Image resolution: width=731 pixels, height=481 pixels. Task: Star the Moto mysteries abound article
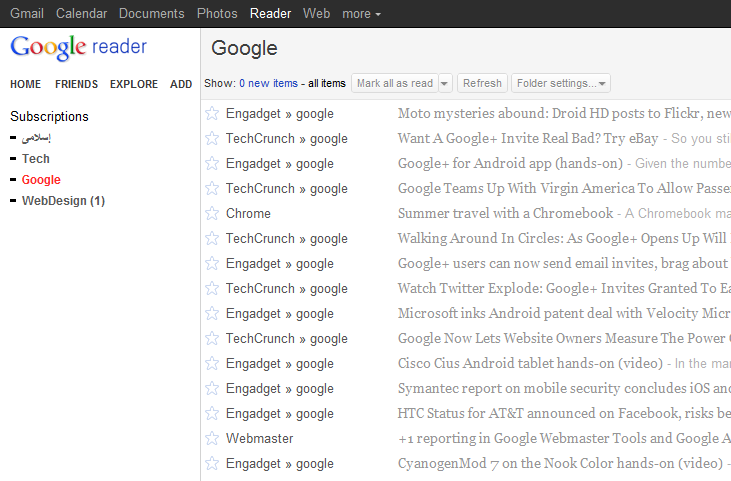click(212, 113)
